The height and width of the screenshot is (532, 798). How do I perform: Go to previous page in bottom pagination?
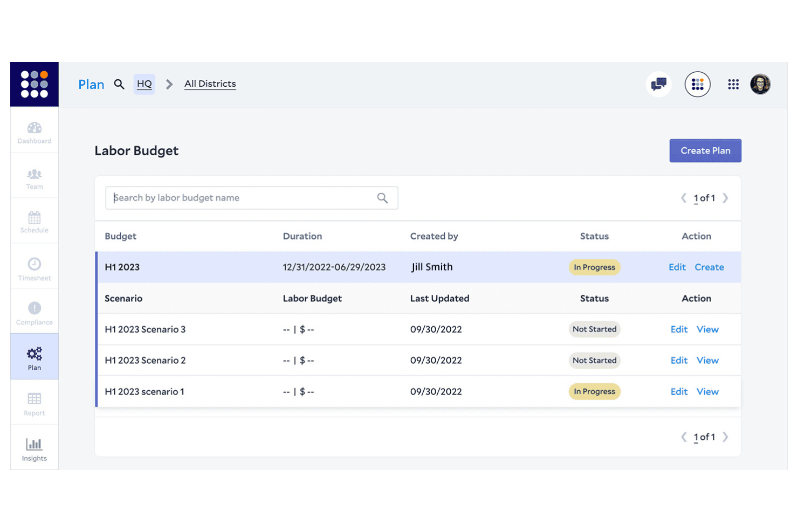tap(684, 437)
